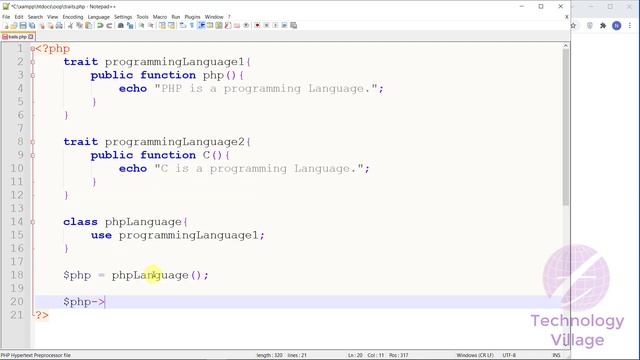Click the New file toolbar icon
This screenshot has width=640, height=360.
tap(6, 25)
